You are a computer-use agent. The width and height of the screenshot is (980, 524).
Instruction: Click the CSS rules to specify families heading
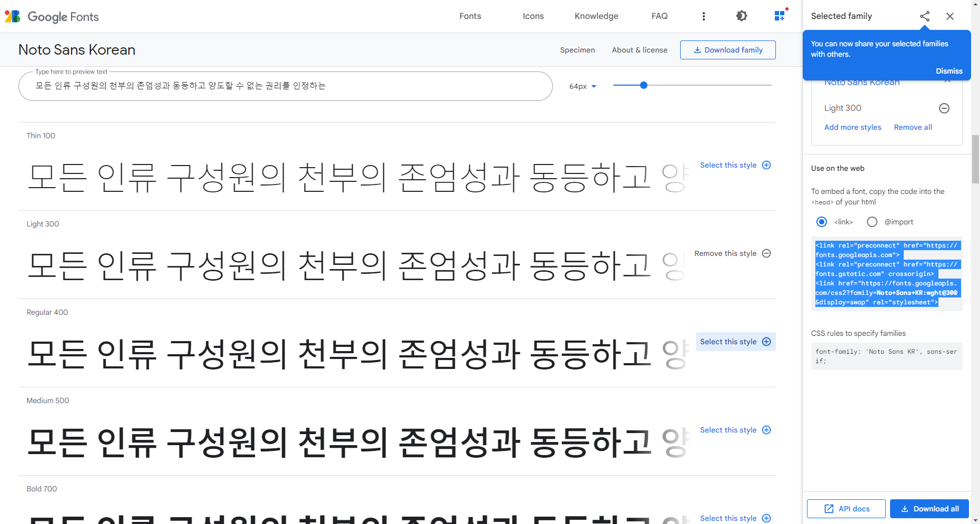click(858, 333)
